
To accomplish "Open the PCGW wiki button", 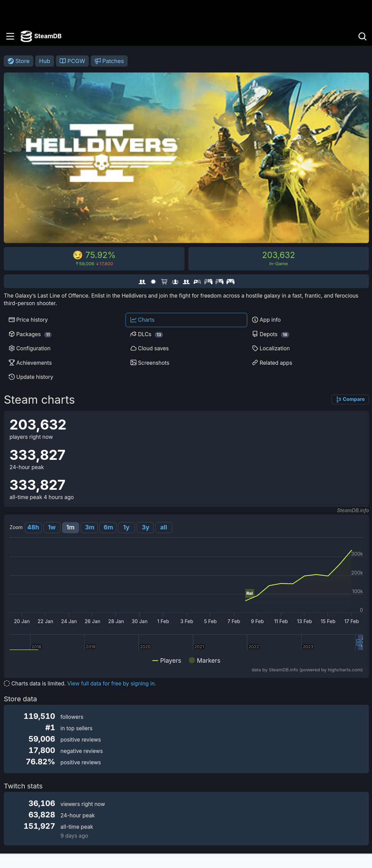I will click(72, 61).
